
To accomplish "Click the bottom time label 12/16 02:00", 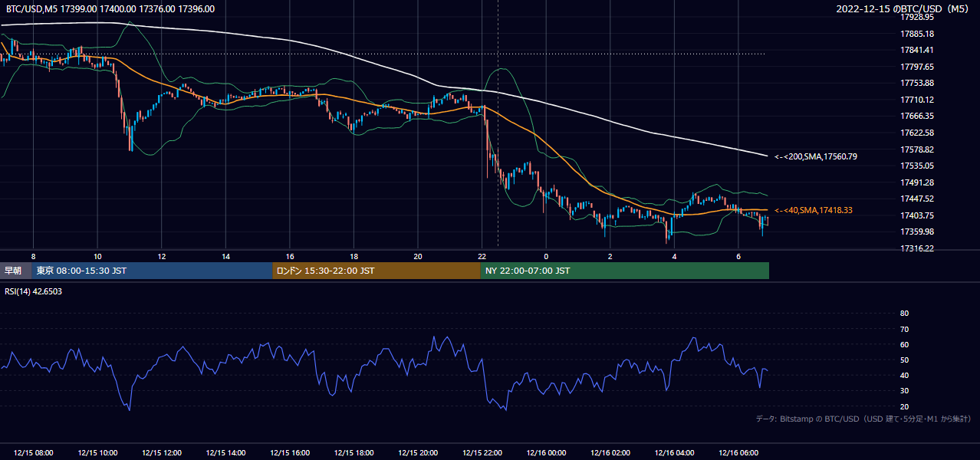I will 610,453.
